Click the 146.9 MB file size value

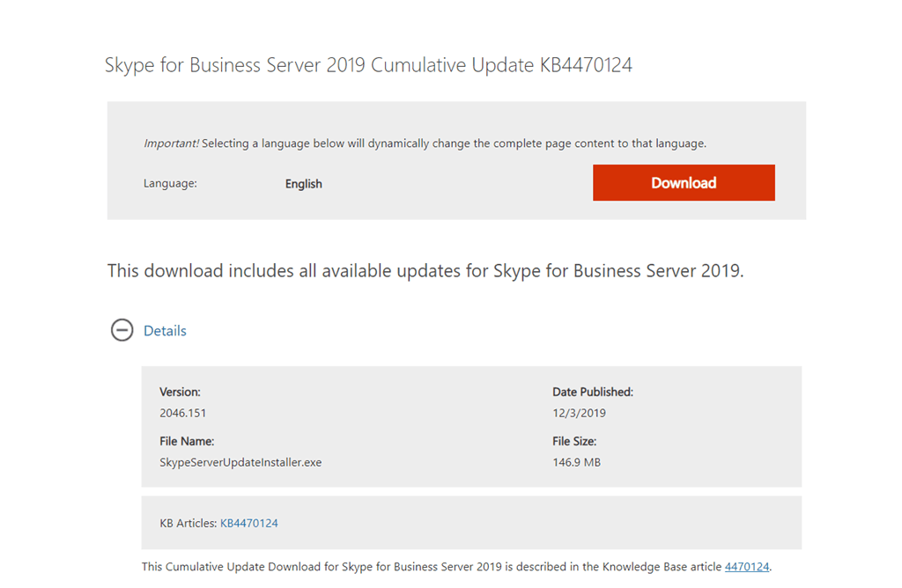point(576,462)
